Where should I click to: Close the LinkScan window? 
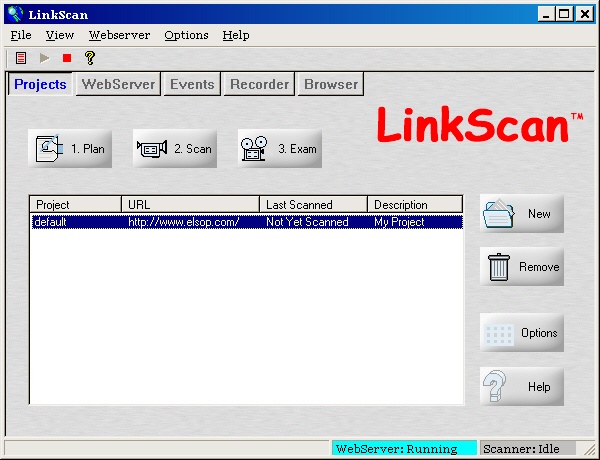[x=585, y=15]
